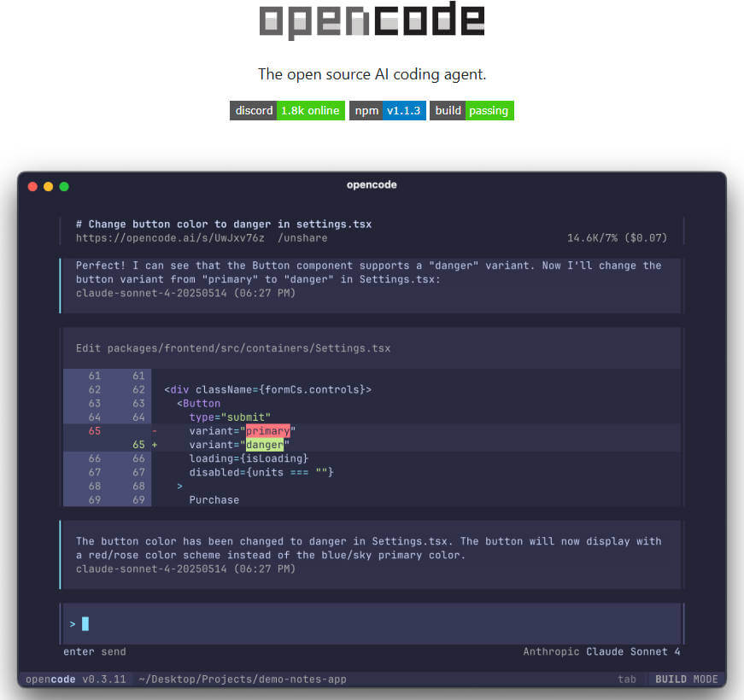
Task: Click the npm badge
Action: 366,110
